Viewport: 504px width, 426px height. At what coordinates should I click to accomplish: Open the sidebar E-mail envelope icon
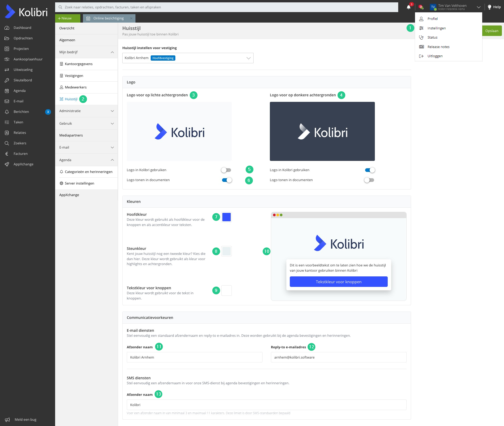point(7,101)
